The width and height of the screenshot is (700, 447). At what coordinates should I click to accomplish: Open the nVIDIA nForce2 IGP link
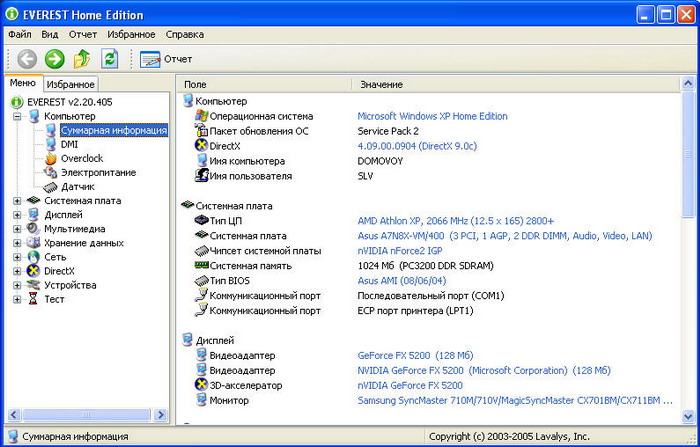(x=400, y=251)
